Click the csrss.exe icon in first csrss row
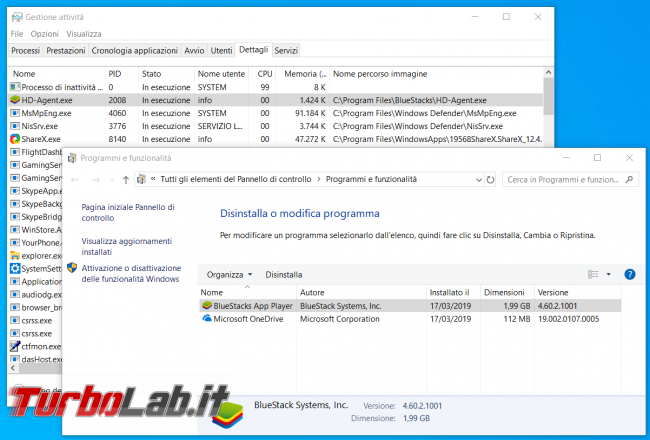This screenshot has width=650, height=440. [15, 320]
